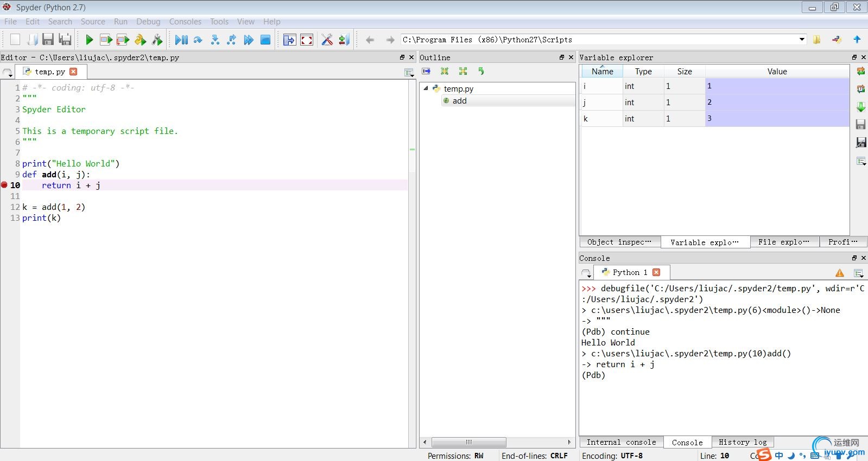Switch to the Internal console tab
The width and height of the screenshot is (868, 461).
[x=621, y=442]
